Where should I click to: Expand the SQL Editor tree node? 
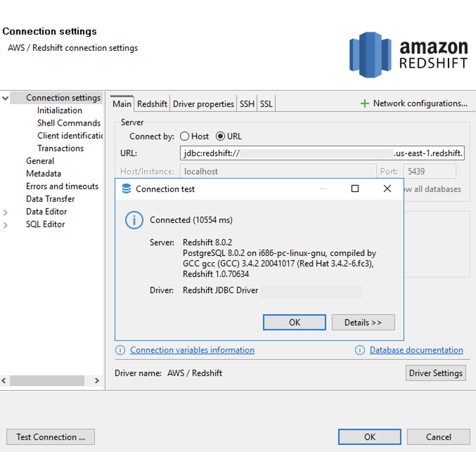tap(5, 225)
